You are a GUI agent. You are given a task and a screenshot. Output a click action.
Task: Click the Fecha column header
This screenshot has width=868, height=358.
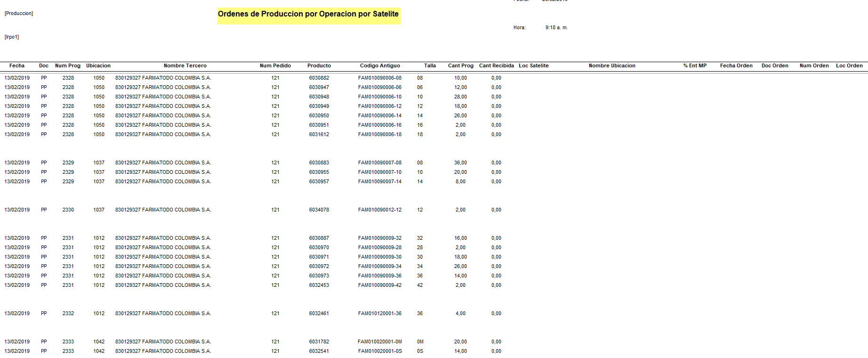[x=17, y=65]
